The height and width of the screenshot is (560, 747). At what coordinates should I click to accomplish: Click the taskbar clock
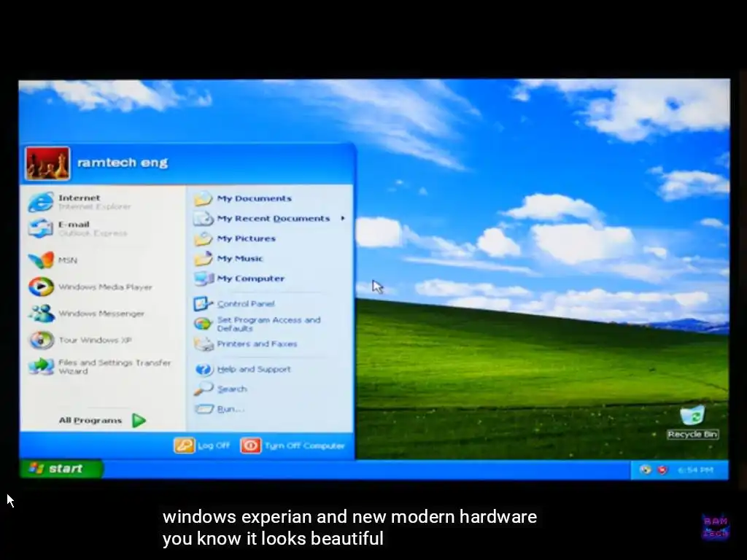tap(695, 470)
